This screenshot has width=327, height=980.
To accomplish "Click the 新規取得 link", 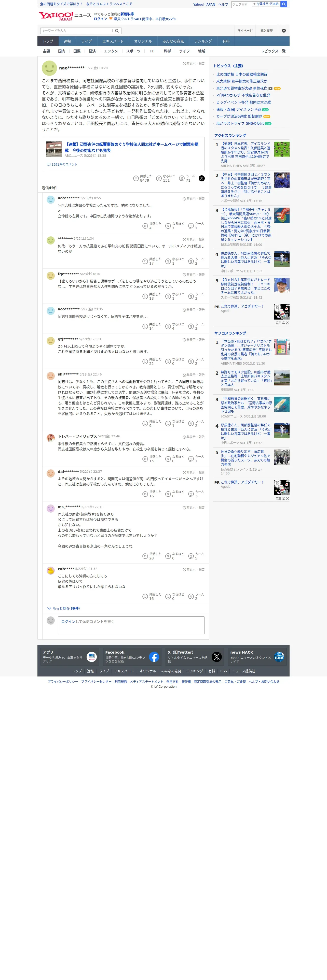I will (127, 14).
